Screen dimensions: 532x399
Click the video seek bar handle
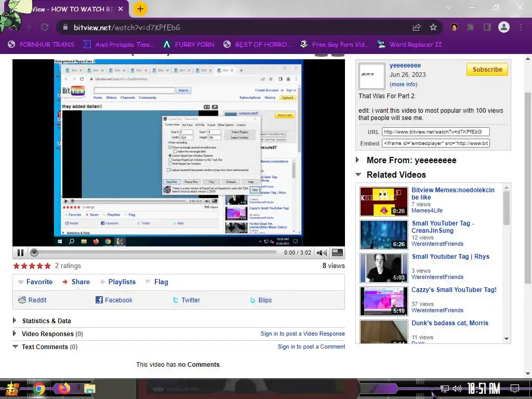coord(34,252)
